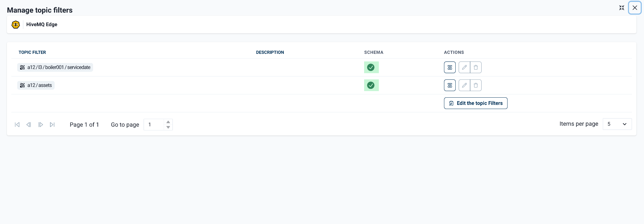Go to the first page

(17, 125)
